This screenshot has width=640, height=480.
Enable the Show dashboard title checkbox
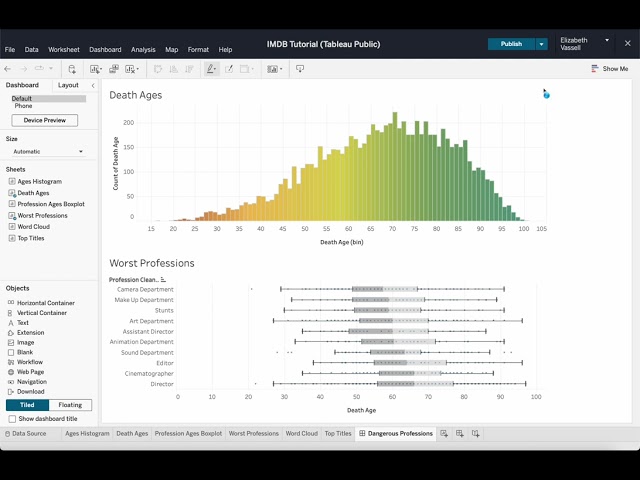[12, 419]
